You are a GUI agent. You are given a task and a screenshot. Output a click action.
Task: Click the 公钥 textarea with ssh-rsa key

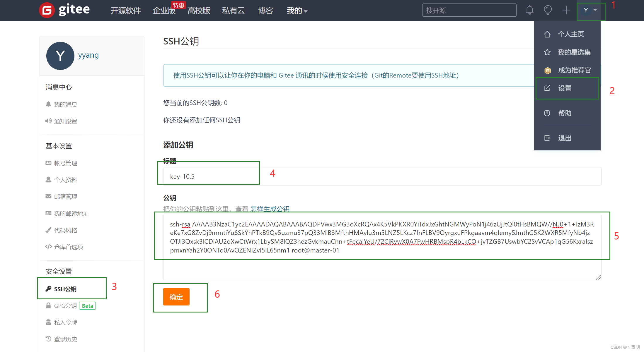coord(382,248)
